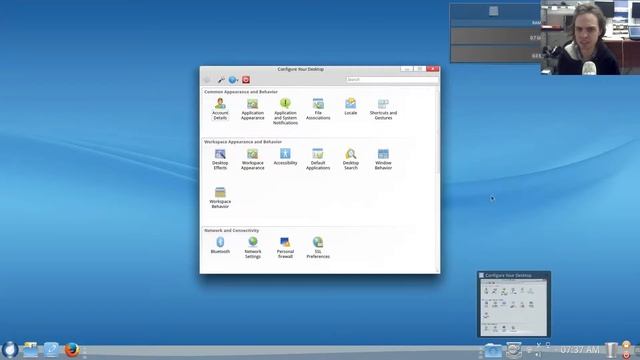Screen dimensions: 640x360
Task: Open Locale settings
Action: 351,106
